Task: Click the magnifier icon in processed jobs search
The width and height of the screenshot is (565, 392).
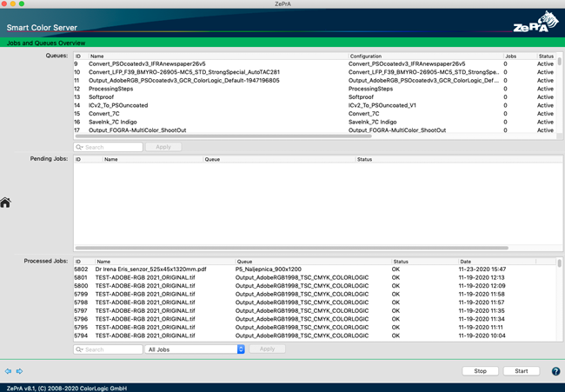Action: click(x=79, y=349)
